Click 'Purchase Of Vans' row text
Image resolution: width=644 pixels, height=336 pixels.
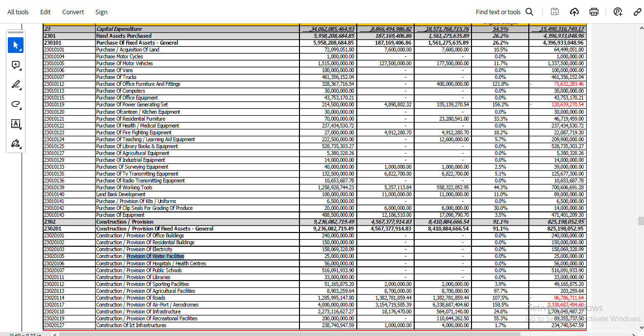click(115, 70)
